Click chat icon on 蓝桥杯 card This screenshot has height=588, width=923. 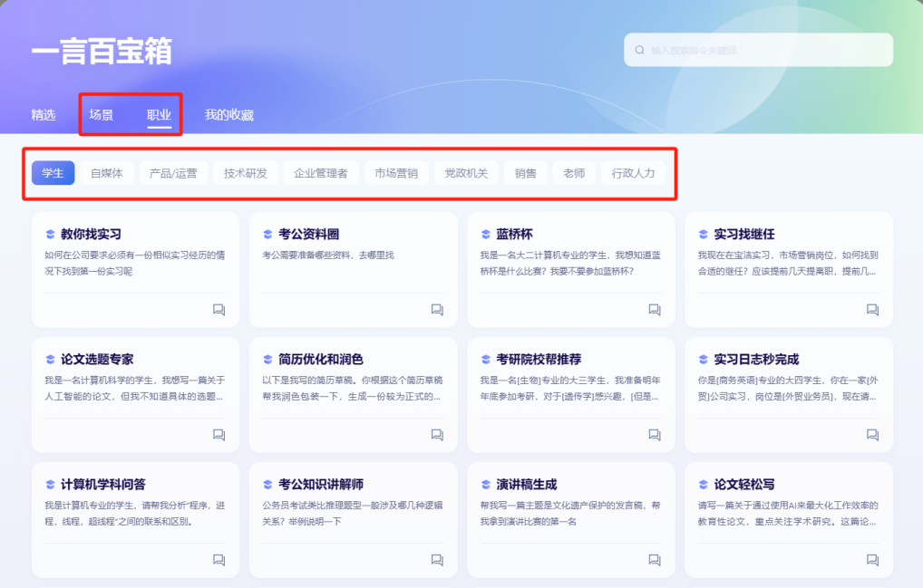pos(655,310)
